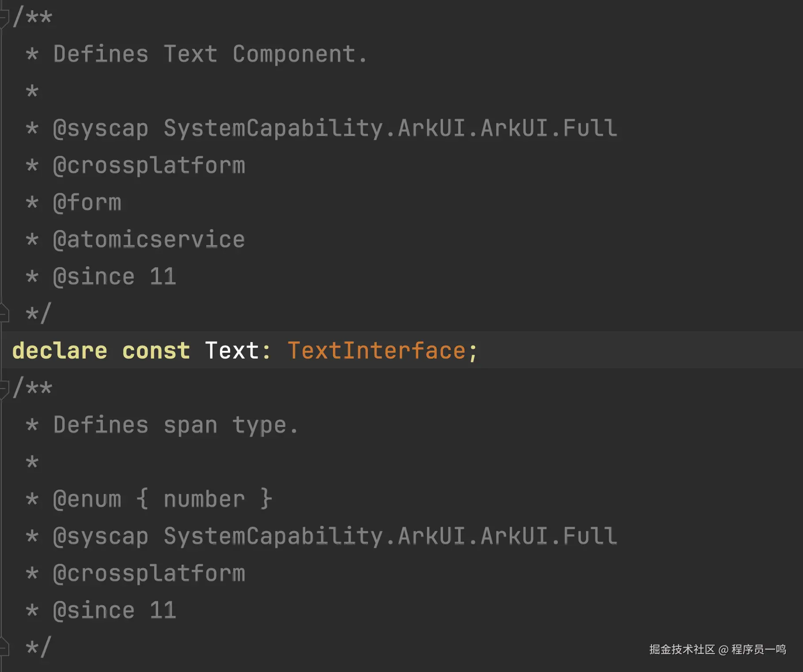Click the second @syscap SystemCapability line

click(335, 537)
